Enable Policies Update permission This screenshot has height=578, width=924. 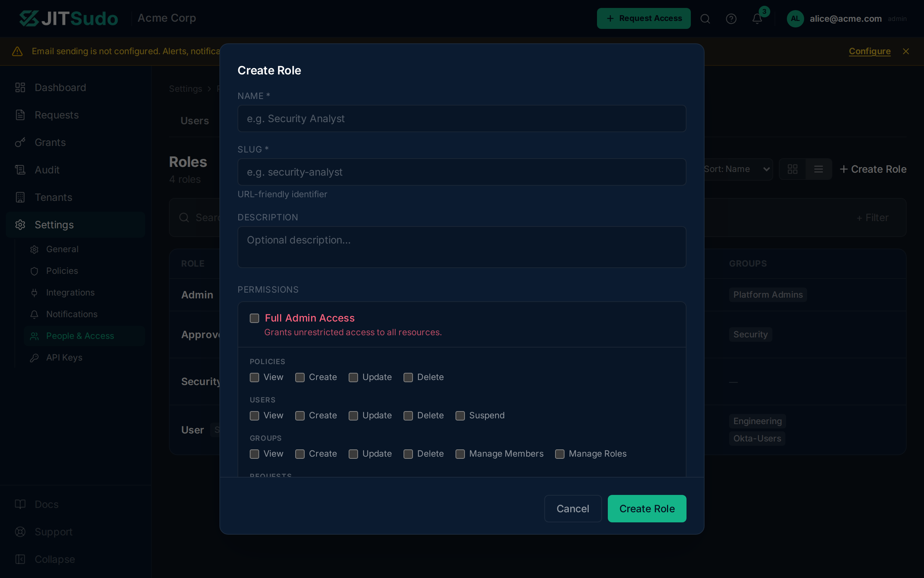(353, 377)
